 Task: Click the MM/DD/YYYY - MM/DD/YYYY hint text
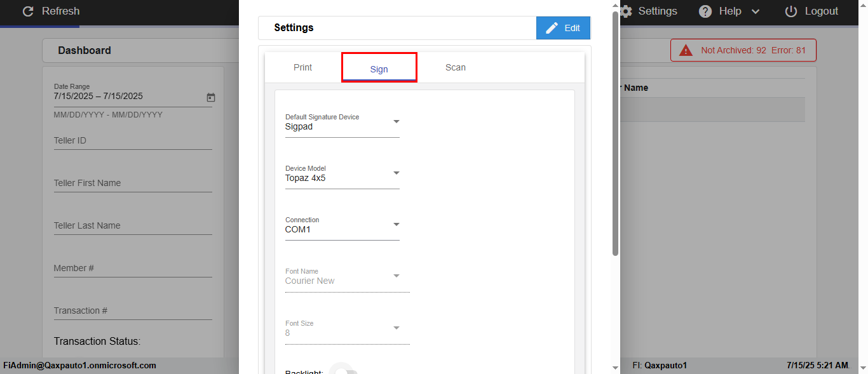(x=108, y=115)
